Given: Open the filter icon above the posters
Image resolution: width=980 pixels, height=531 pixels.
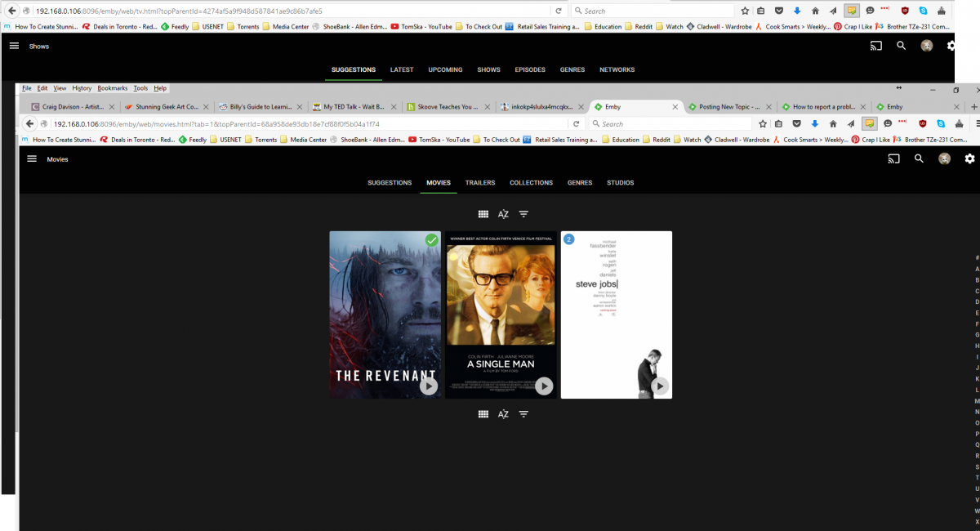Looking at the screenshot, I should click(523, 214).
